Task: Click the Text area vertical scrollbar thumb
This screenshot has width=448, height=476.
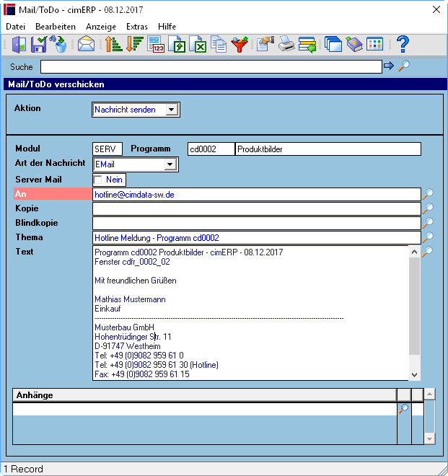Action: pos(414,306)
